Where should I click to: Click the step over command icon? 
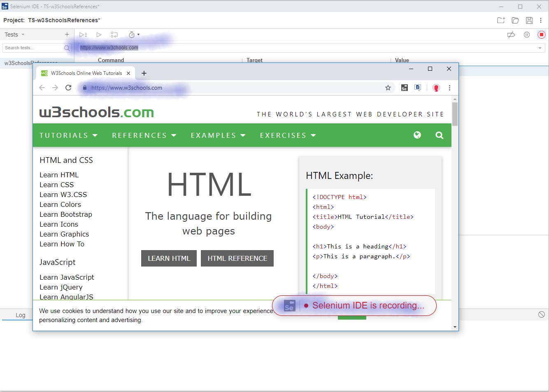[114, 35]
